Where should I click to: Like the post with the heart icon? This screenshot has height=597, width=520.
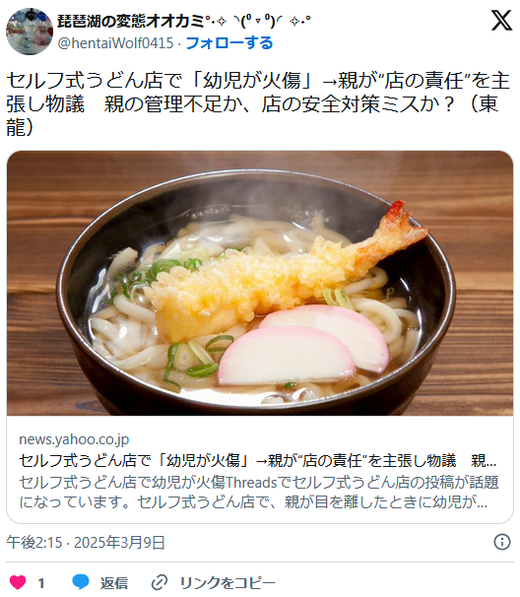(x=18, y=582)
